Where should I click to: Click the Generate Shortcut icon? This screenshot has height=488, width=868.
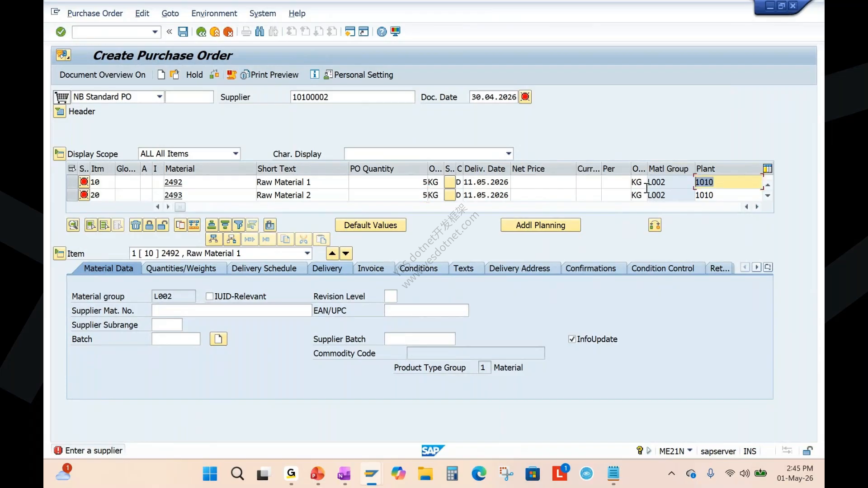(x=363, y=32)
